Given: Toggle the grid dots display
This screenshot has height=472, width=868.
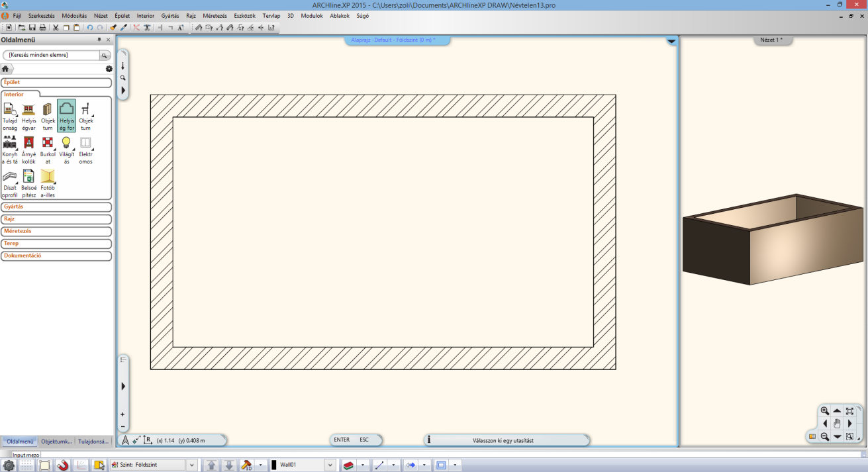Looking at the screenshot, I should 26,465.
